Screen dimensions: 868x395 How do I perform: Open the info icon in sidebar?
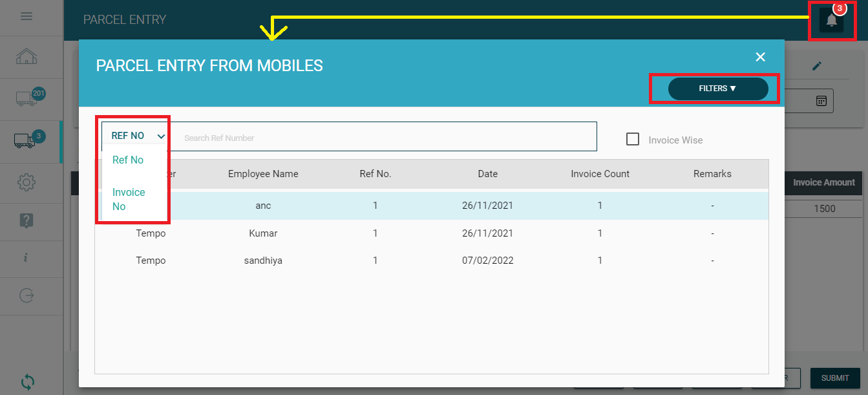[26, 257]
